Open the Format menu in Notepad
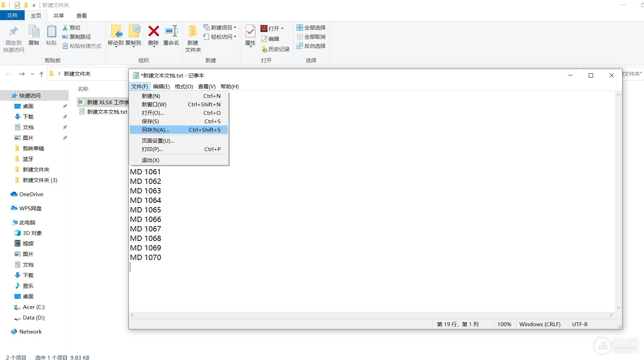 click(184, 86)
